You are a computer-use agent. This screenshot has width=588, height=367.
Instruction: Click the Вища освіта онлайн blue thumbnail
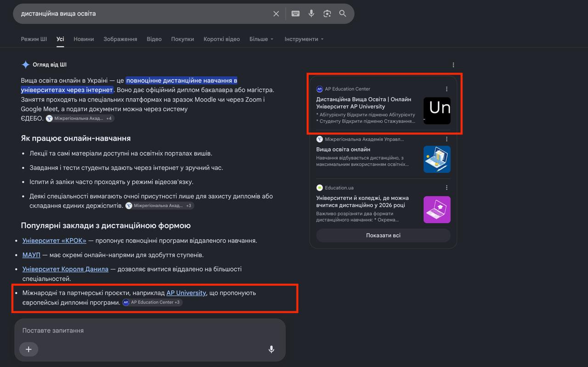point(437,159)
